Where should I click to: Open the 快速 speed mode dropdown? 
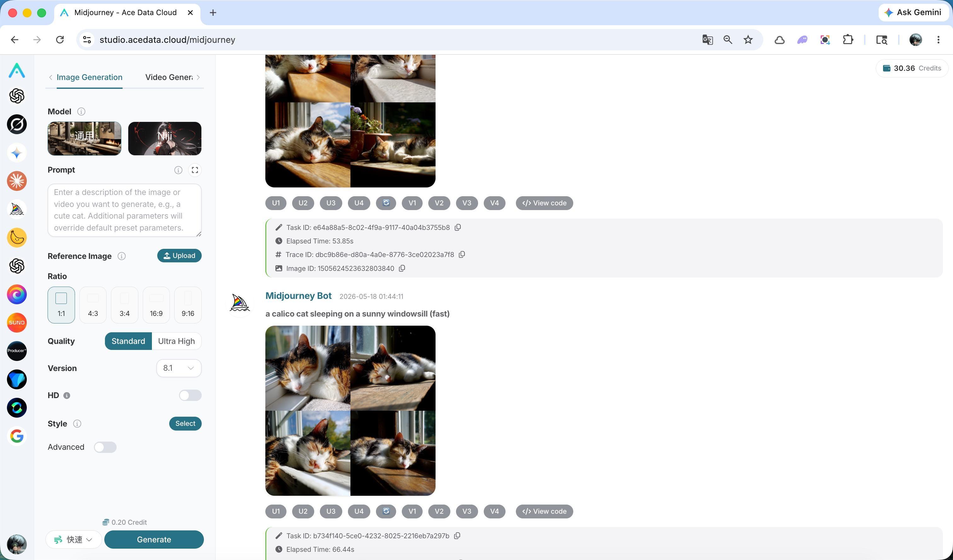point(74,540)
